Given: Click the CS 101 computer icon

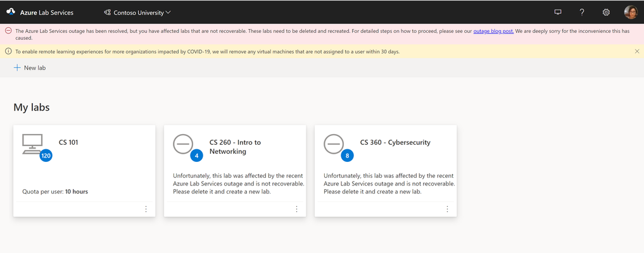Looking at the screenshot, I should [33, 144].
